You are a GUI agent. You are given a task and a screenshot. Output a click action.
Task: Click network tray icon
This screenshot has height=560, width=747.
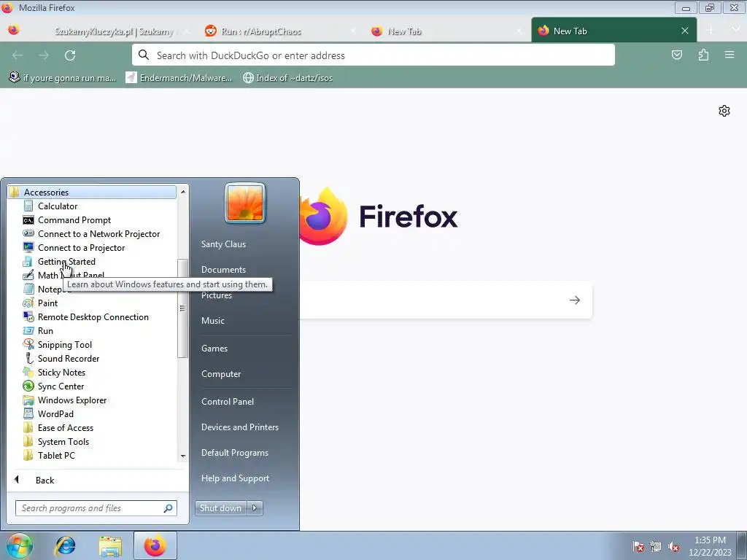coord(656,547)
